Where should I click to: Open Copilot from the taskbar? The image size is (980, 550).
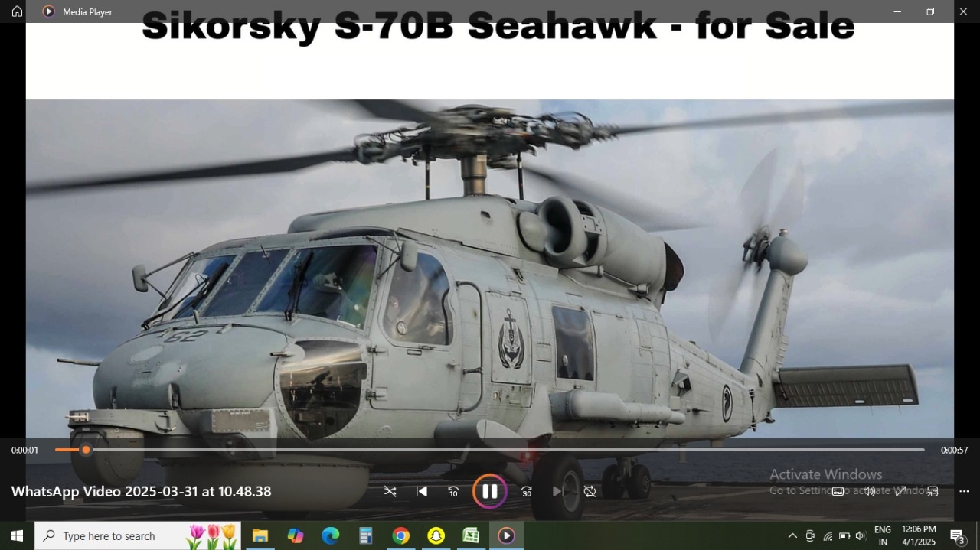[x=296, y=536]
